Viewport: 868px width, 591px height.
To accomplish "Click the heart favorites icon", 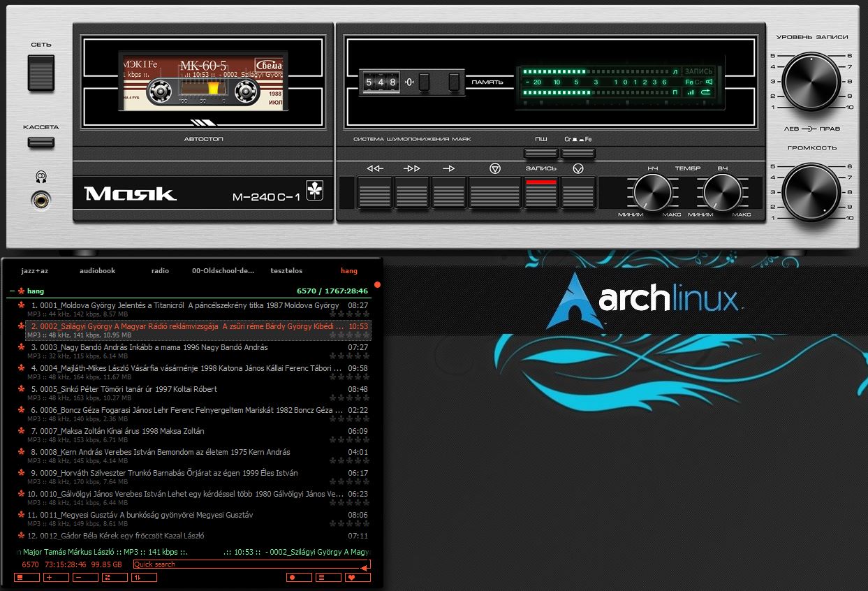I will point(358,578).
